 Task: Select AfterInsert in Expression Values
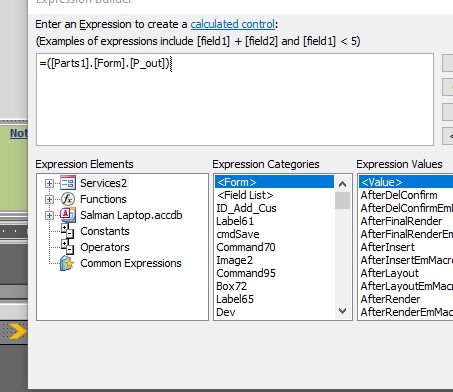[406, 247]
